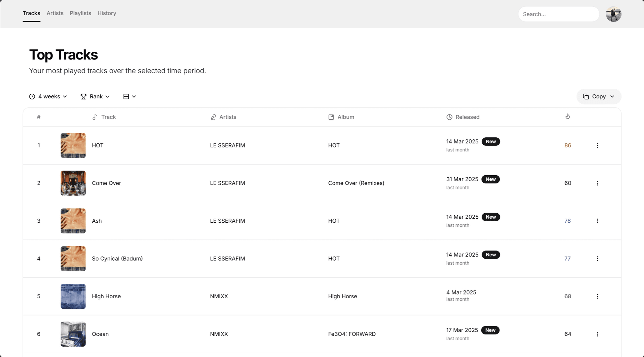Open High Horse album in album column
644x357 pixels.
point(342,296)
